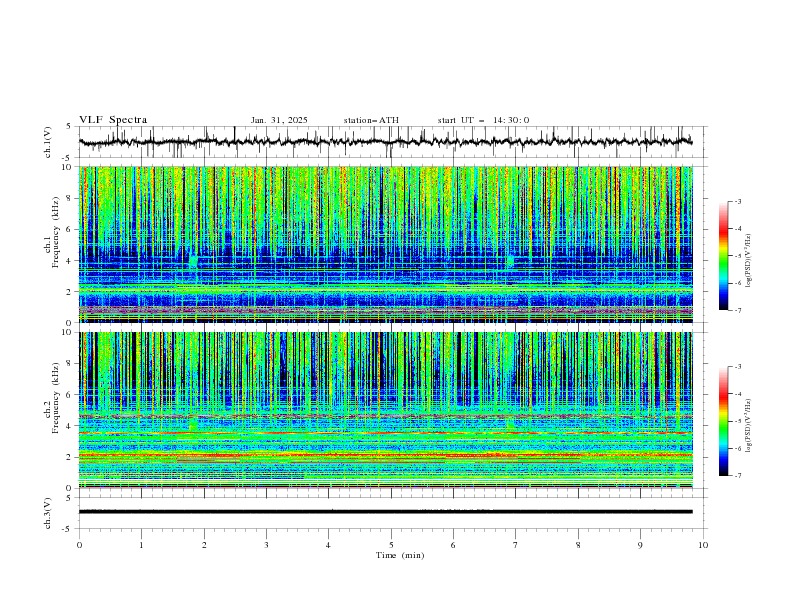
Task: Click the ch.1 spectrogram panel
Action: (x=386, y=244)
